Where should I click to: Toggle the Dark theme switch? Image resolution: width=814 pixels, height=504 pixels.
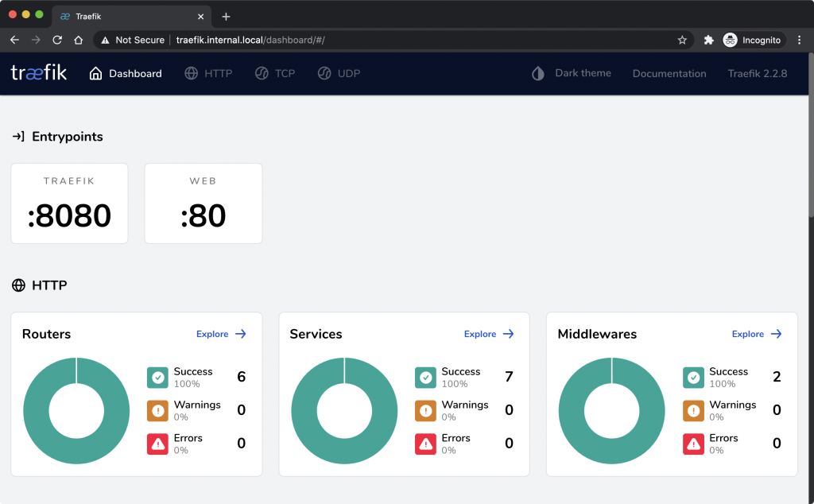(572, 73)
